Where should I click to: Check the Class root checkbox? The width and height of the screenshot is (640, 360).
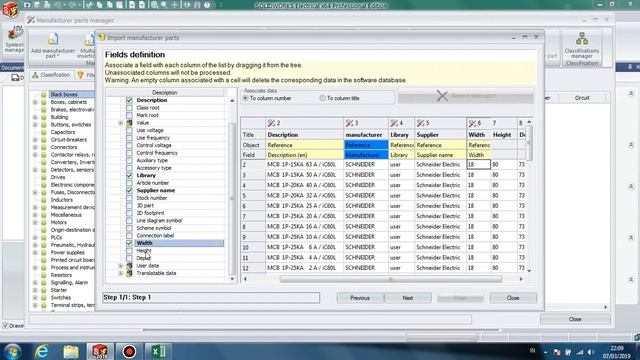click(129, 108)
